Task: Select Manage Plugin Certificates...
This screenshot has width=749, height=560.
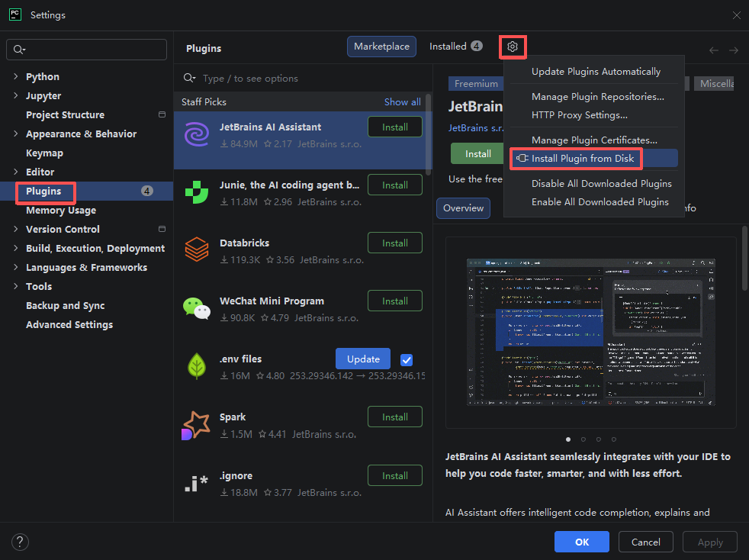Action: point(594,140)
